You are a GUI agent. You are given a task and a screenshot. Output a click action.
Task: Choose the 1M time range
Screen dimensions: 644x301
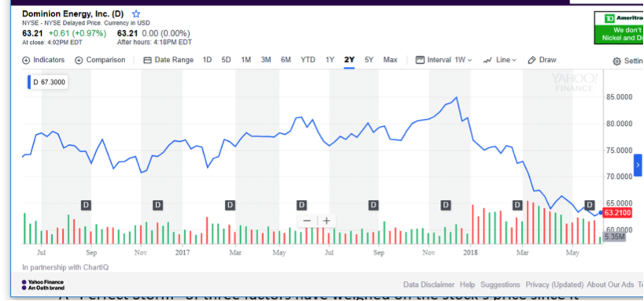tap(246, 60)
